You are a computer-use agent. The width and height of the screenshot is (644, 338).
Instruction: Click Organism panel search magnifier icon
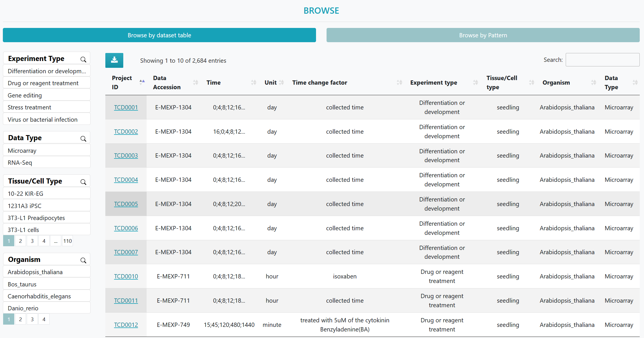pos(83,260)
